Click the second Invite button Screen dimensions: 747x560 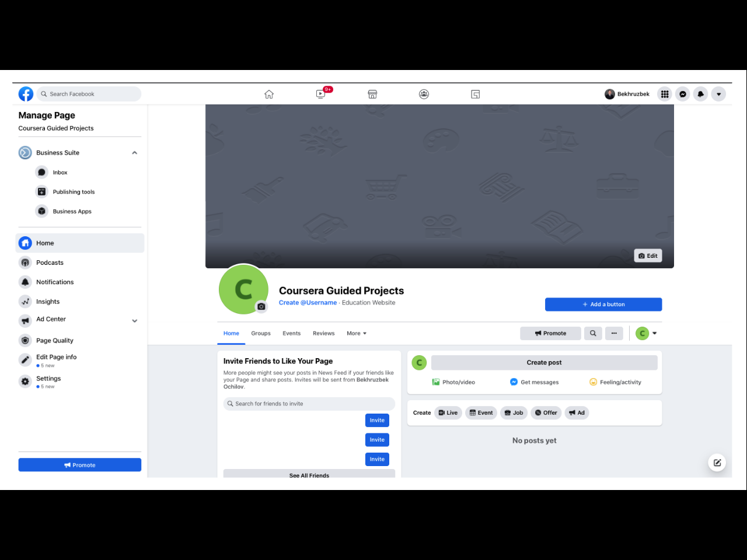pos(377,440)
